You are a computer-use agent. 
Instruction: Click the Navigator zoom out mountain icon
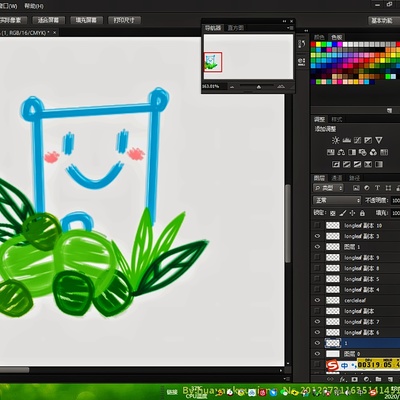pyautogui.click(x=232, y=87)
